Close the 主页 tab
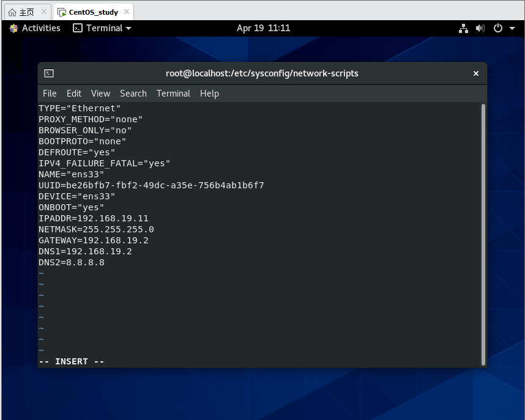The image size is (525, 420). point(43,12)
